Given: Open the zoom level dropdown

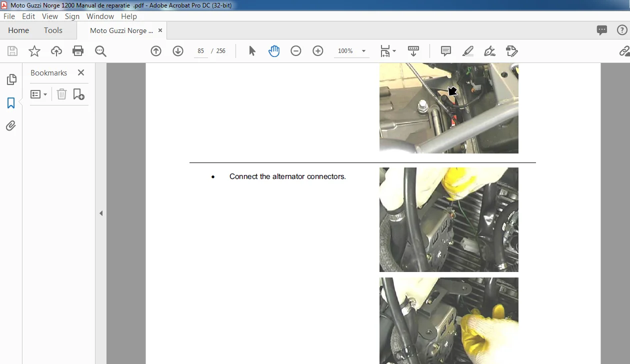Looking at the screenshot, I should coord(363,51).
